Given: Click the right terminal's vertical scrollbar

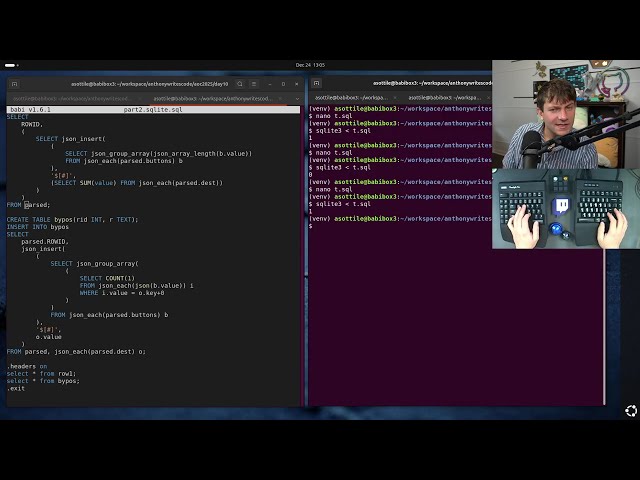Looking at the screenshot, I should [604, 327].
